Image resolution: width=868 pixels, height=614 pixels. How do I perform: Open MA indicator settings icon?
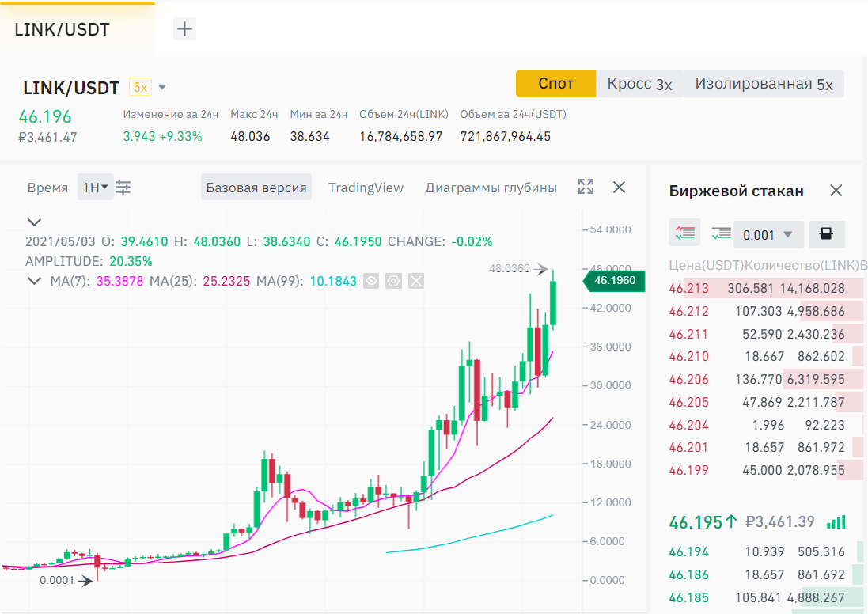[x=393, y=281]
